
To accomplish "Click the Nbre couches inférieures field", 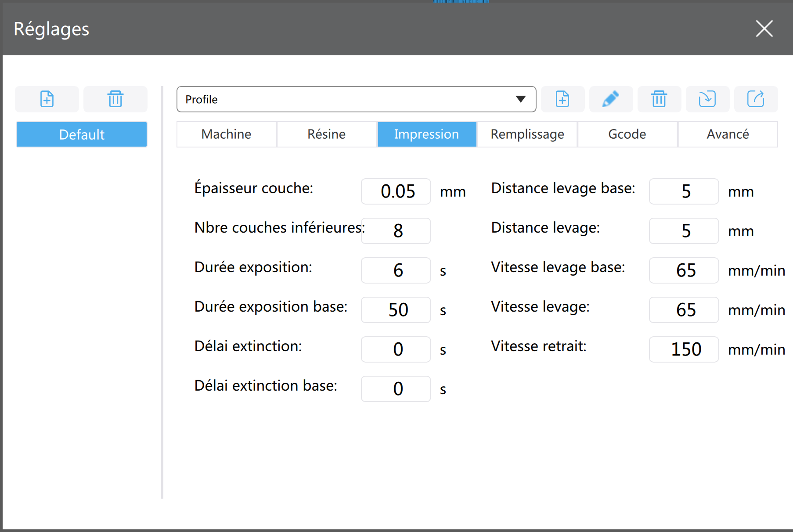I will [396, 231].
